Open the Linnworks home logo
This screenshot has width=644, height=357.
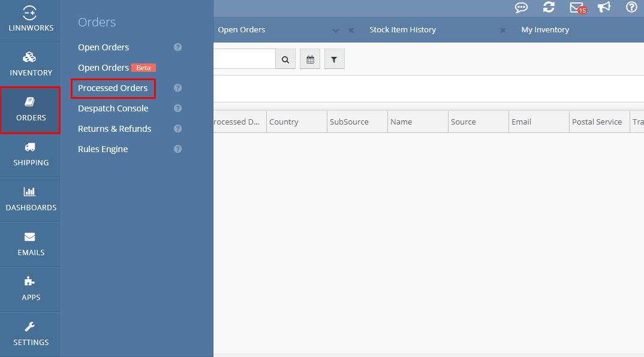pos(30,19)
